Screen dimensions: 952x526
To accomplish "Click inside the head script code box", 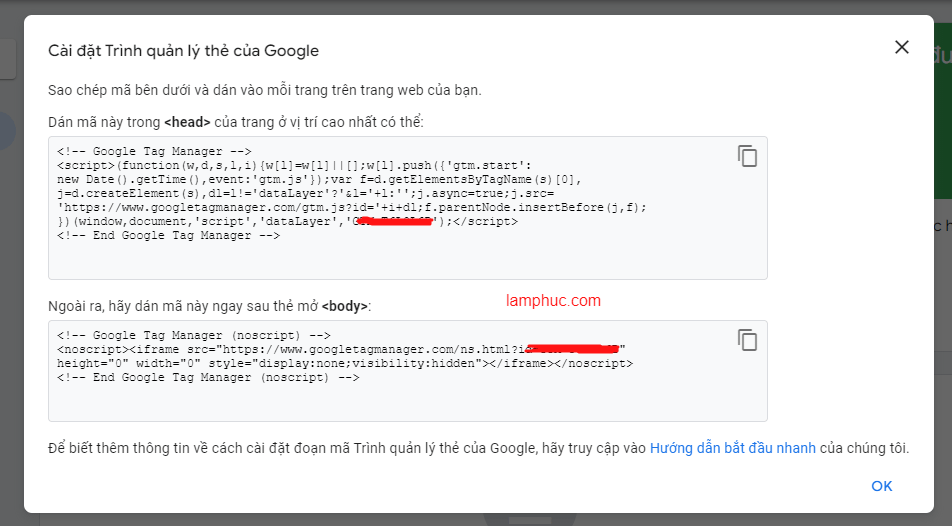I will (407, 208).
